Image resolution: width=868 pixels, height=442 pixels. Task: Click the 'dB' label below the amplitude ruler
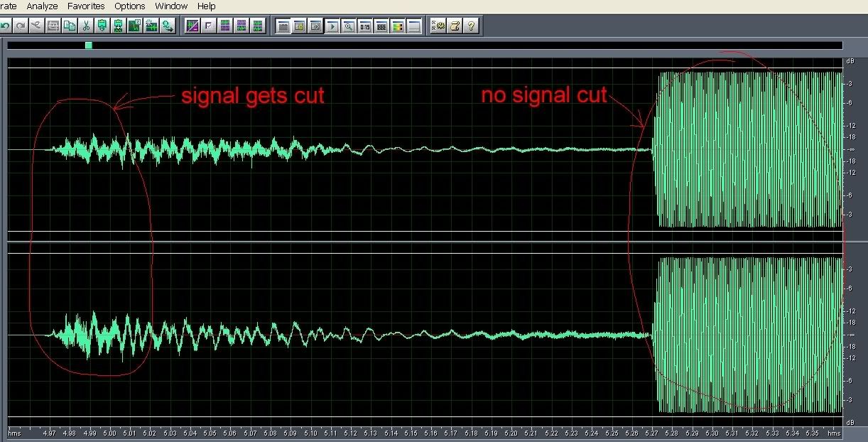click(x=850, y=423)
